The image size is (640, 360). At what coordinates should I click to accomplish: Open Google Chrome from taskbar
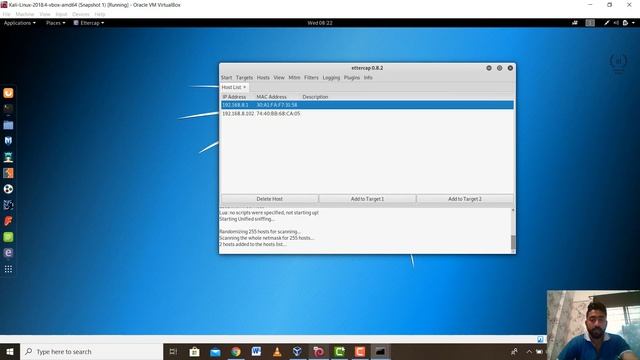(x=236, y=351)
